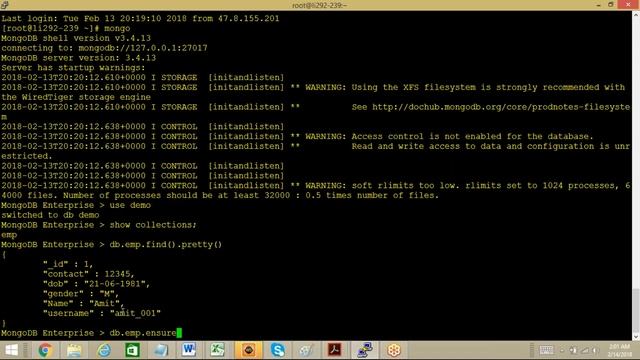
Task: Restore the PuTTY window size
Action: coord(611,5)
